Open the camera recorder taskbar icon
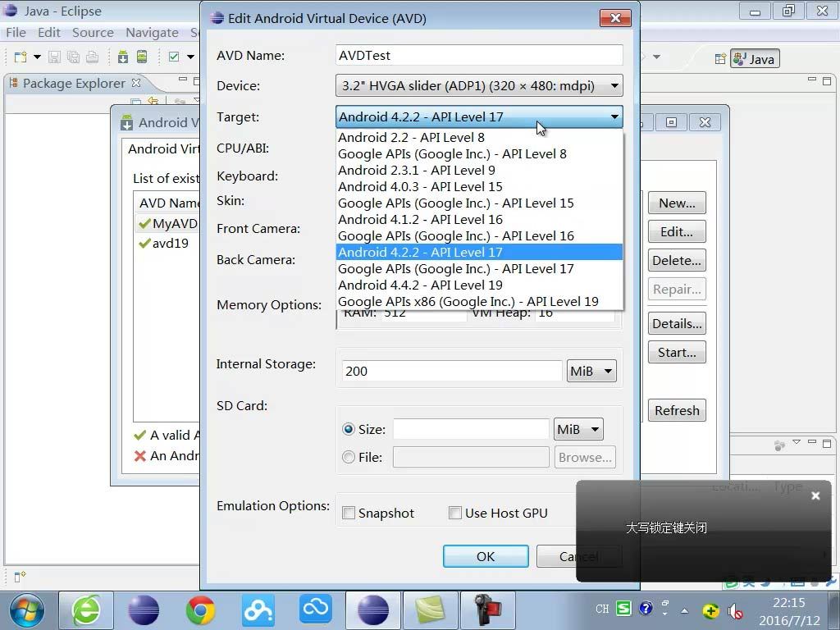Screen dimensions: 840x630 point(487,610)
